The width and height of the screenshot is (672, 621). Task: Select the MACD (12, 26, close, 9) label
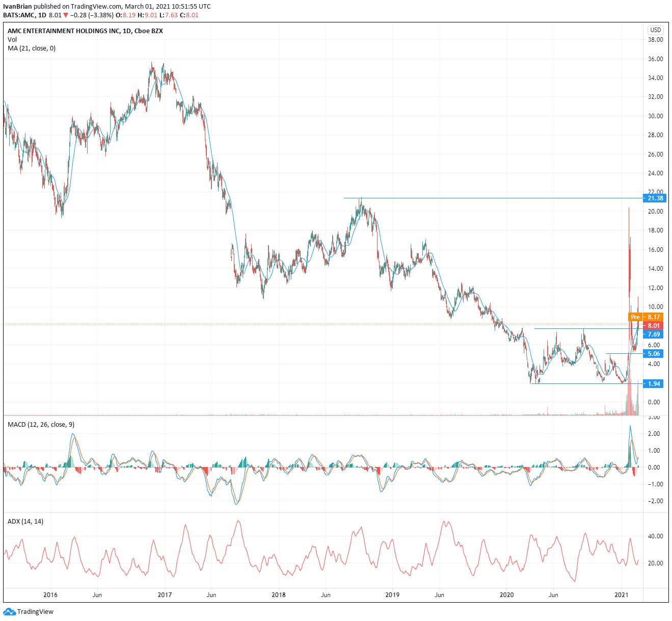coord(42,424)
